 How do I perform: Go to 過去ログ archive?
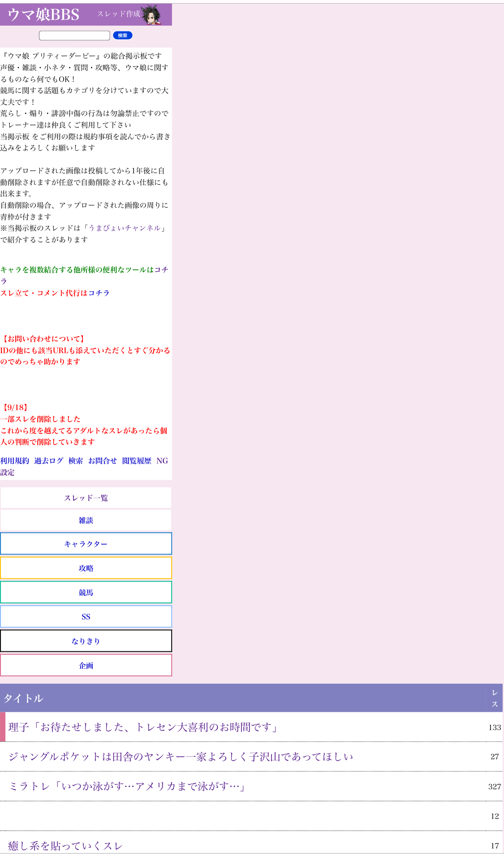coord(48,461)
